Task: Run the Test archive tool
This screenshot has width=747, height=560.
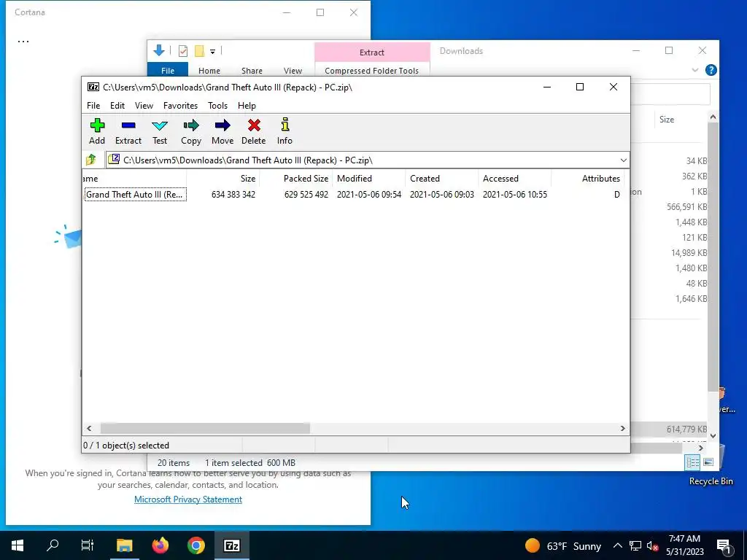Action: tap(160, 131)
